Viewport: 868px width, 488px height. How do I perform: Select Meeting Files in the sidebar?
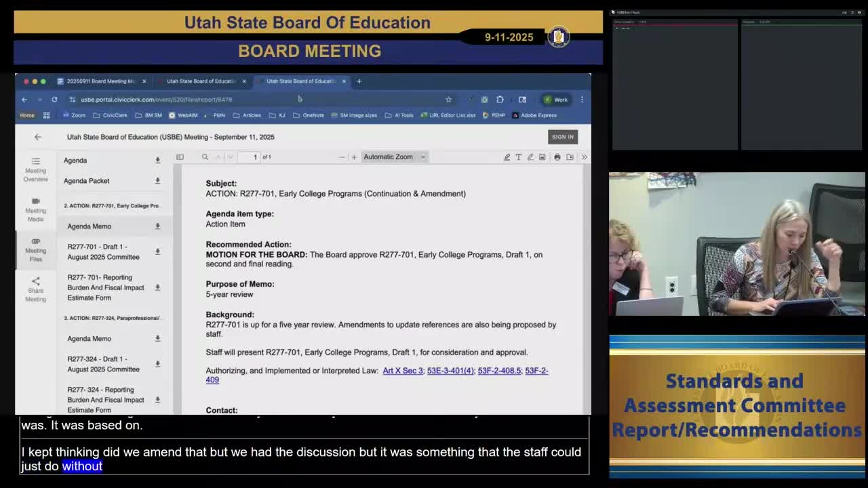point(35,248)
